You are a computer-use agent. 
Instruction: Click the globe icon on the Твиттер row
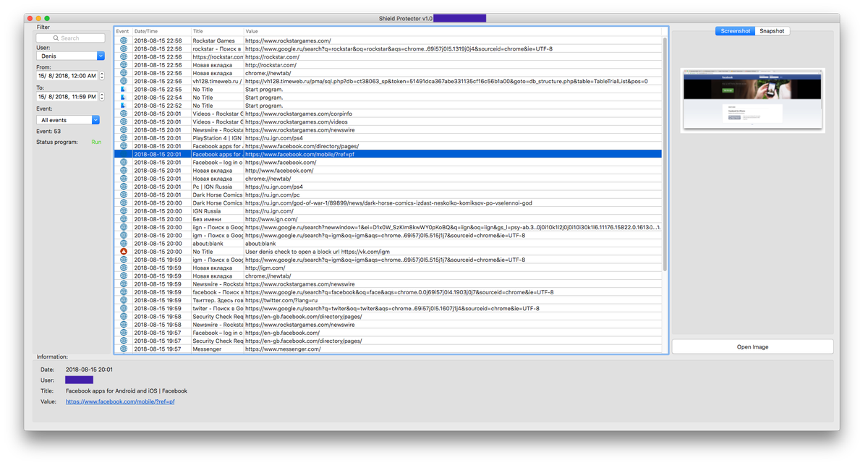122,299
